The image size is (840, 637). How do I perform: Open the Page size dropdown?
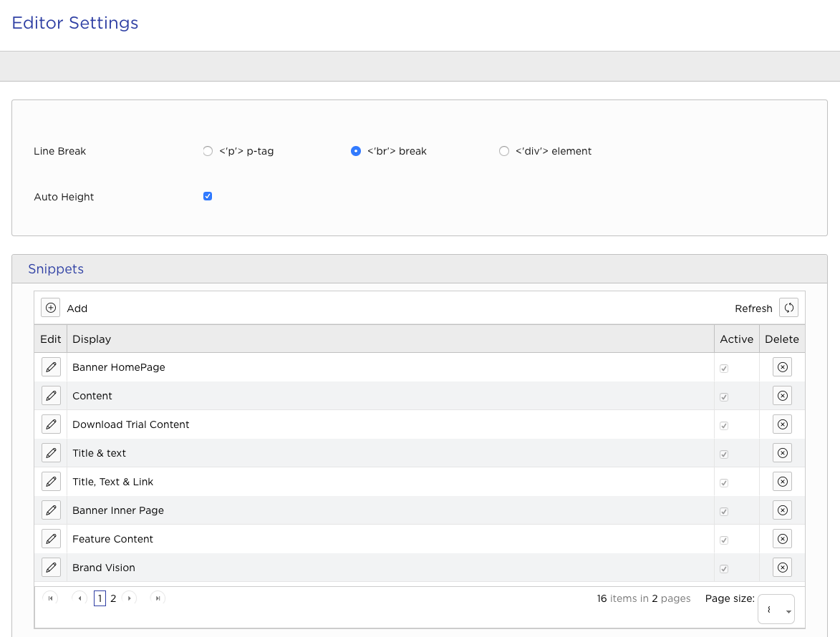pyautogui.click(x=776, y=609)
